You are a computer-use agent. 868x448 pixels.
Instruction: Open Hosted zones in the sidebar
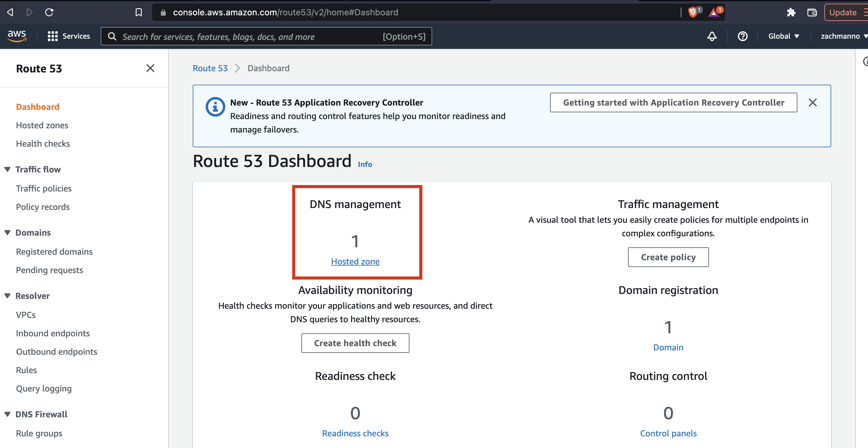point(42,125)
